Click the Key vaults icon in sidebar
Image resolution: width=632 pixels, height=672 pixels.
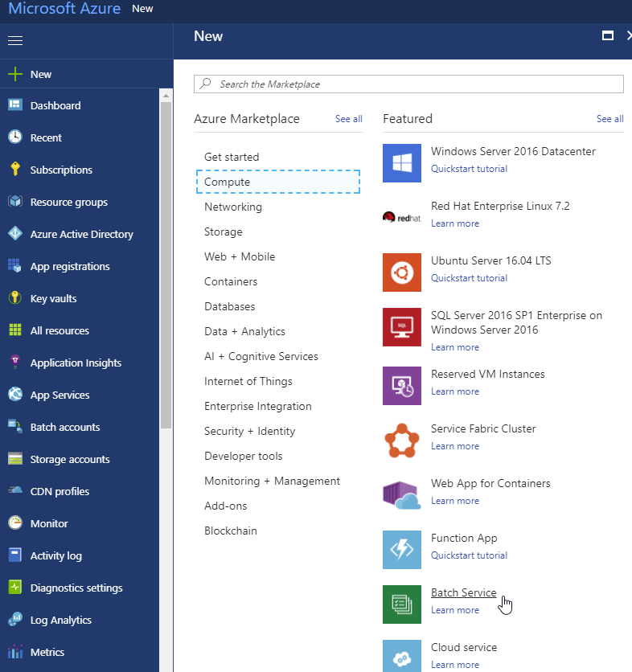[x=14, y=298]
